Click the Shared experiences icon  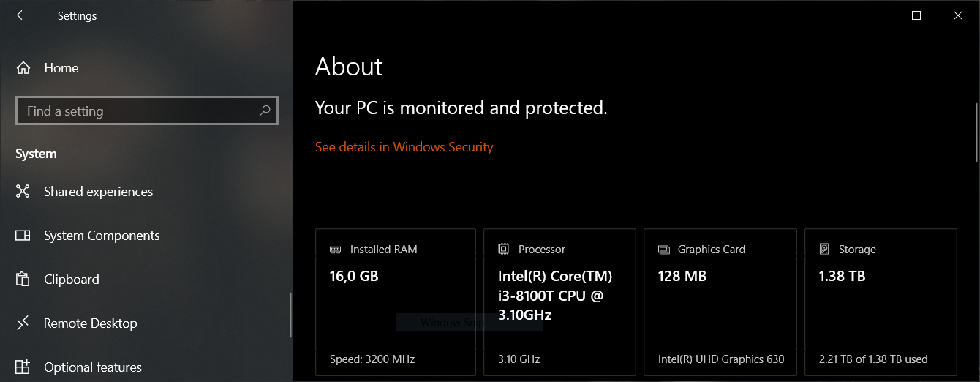pyautogui.click(x=23, y=192)
